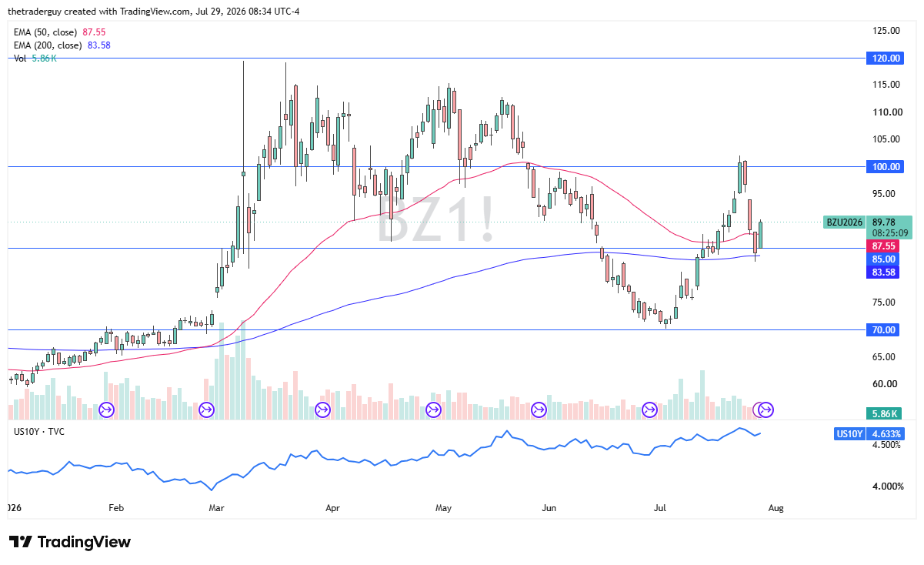924x565 pixels.
Task: Click the May label on the time axis
Action: click(x=444, y=508)
